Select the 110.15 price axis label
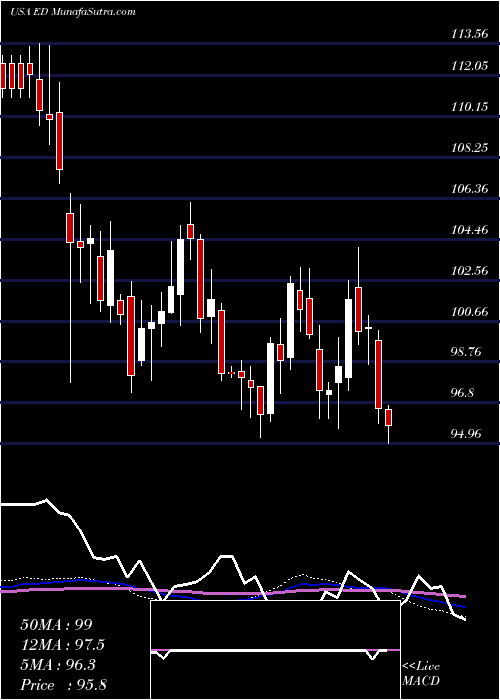This screenshot has height=700, width=500. (x=468, y=107)
